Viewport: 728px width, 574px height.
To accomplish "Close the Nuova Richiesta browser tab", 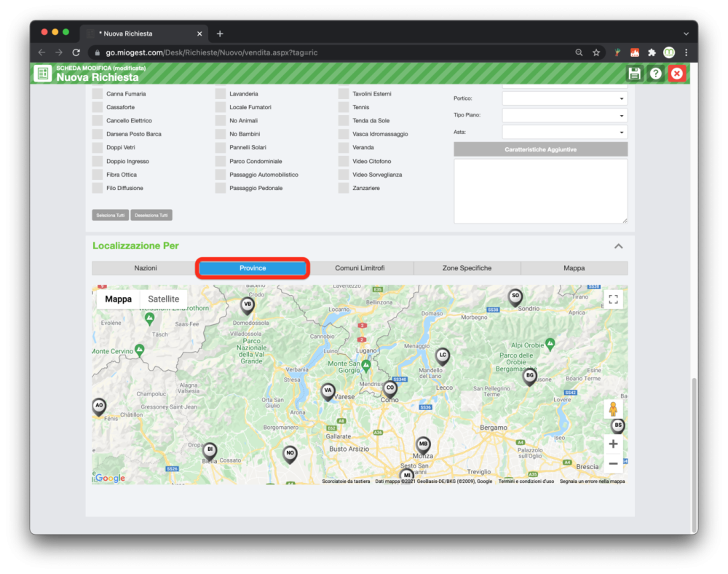I will click(x=199, y=34).
